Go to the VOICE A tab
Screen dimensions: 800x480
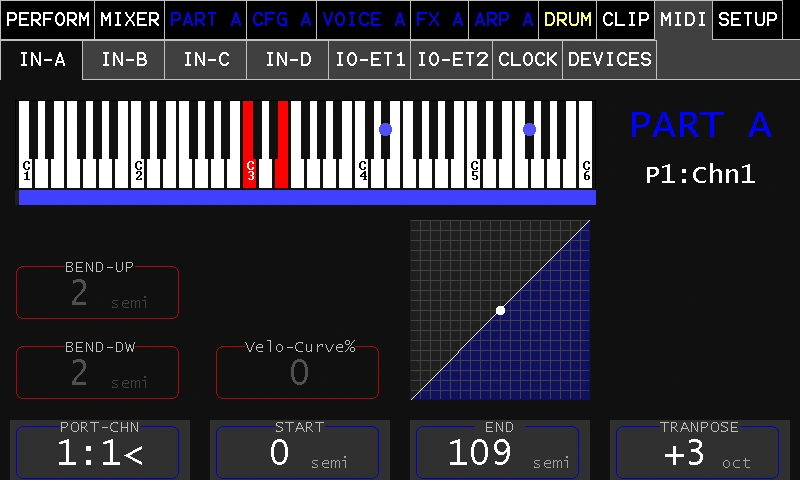363,19
